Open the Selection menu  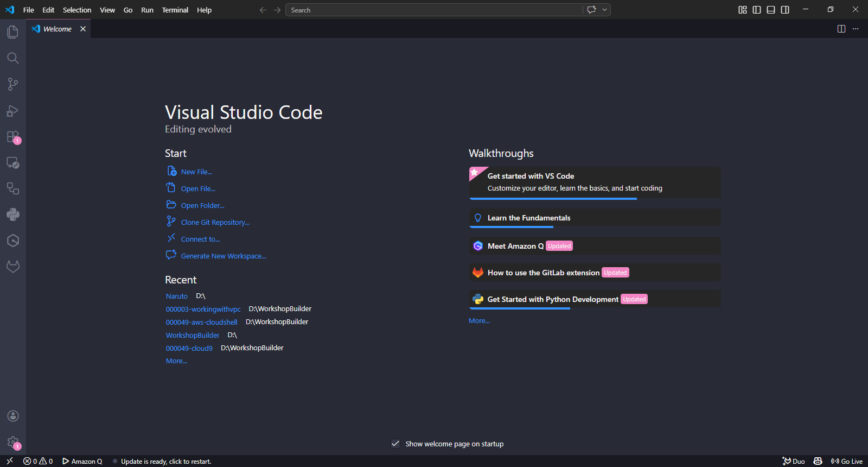pyautogui.click(x=77, y=10)
